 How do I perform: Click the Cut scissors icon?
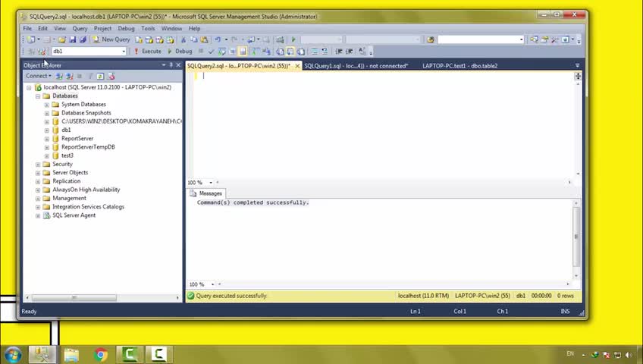(183, 39)
